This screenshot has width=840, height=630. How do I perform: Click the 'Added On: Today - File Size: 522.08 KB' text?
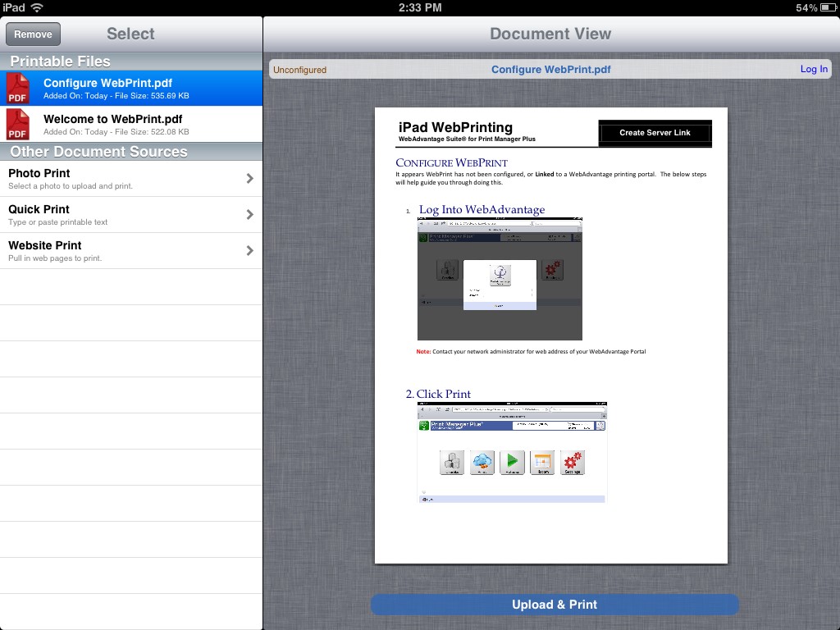point(116,132)
